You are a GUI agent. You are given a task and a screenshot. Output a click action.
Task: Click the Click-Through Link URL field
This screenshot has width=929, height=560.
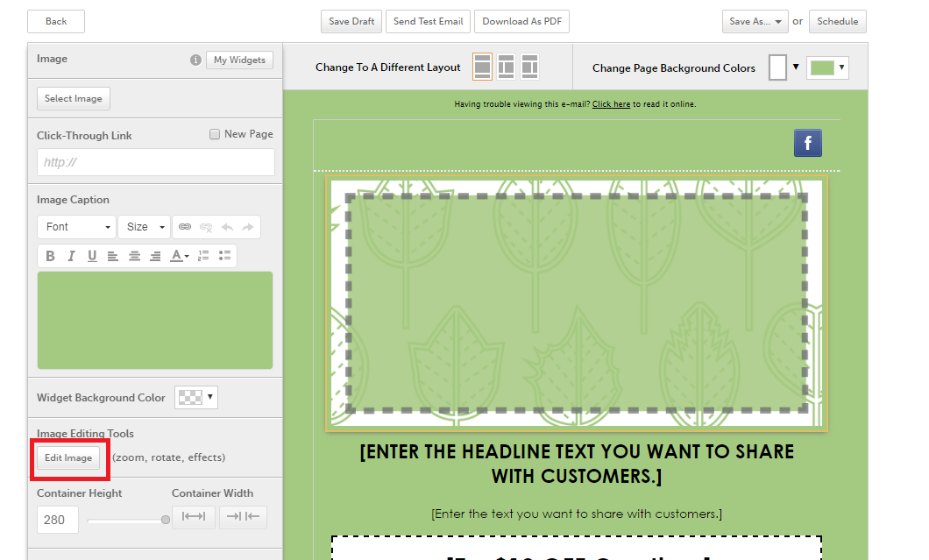point(156,162)
